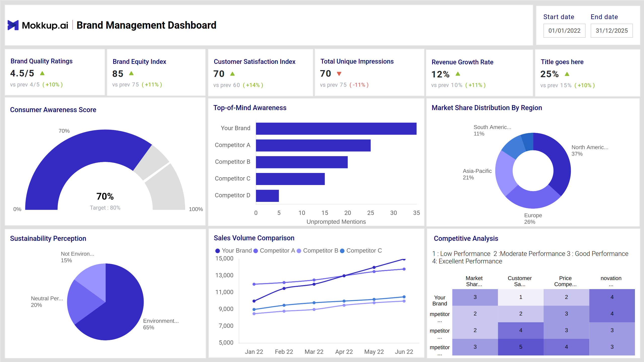This screenshot has width=644, height=362.
Task: Click the up arrow in Customer Satisfaction Index
Action: (232, 74)
